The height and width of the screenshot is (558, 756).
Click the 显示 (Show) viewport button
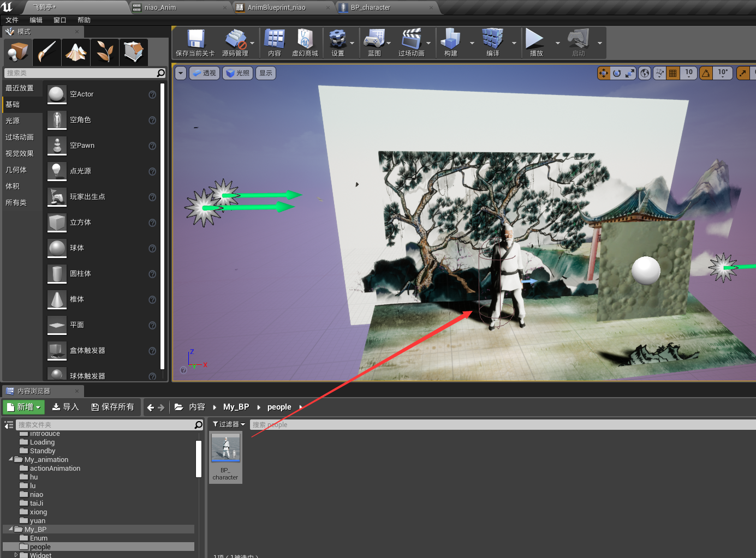coord(266,73)
